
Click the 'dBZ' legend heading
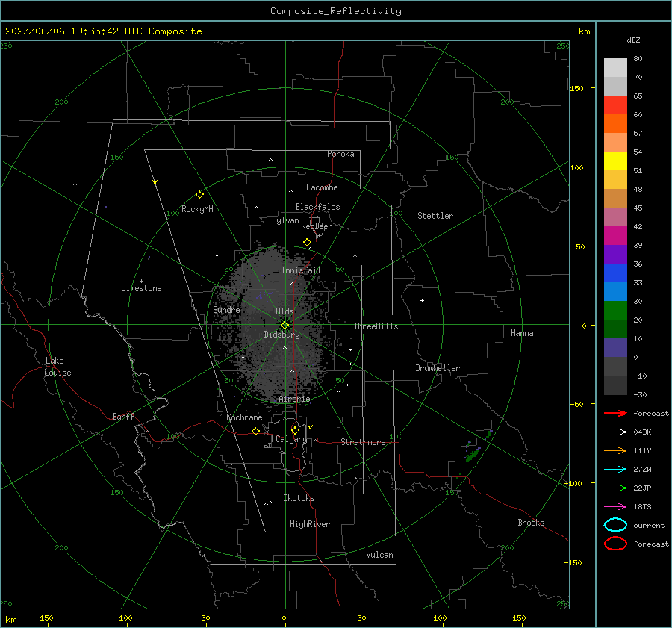coord(633,40)
